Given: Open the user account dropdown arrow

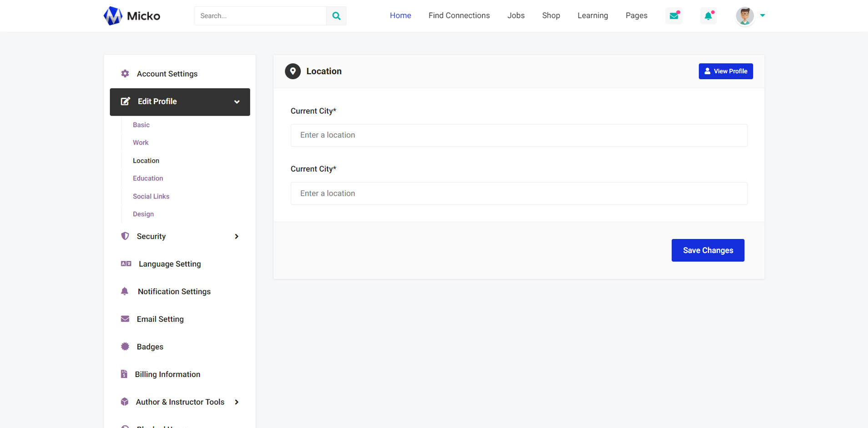Looking at the screenshot, I should (762, 15).
